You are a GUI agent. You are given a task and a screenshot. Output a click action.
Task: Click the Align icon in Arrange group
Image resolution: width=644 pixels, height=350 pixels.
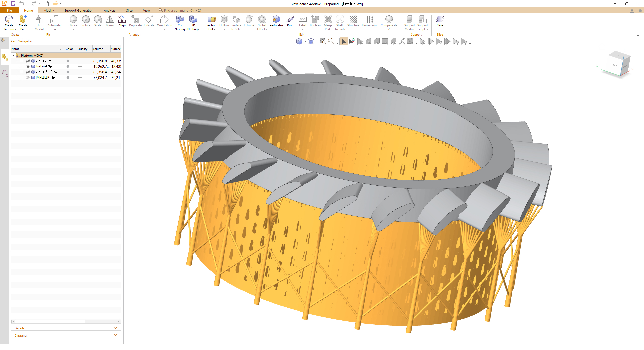click(122, 20)
